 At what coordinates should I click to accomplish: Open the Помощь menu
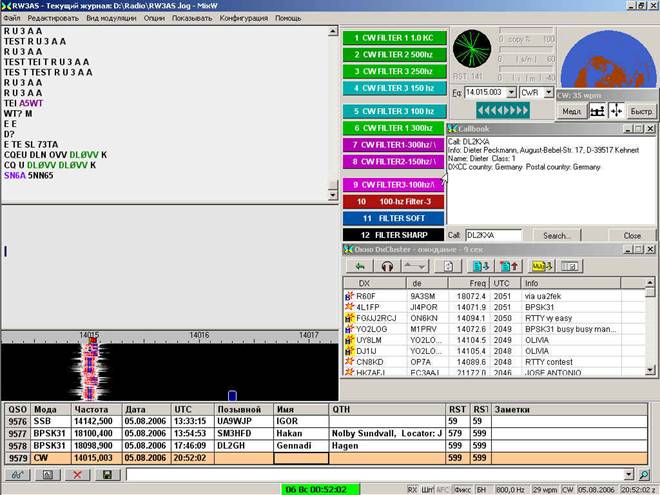pyautogui.click(x=288, y=18)
